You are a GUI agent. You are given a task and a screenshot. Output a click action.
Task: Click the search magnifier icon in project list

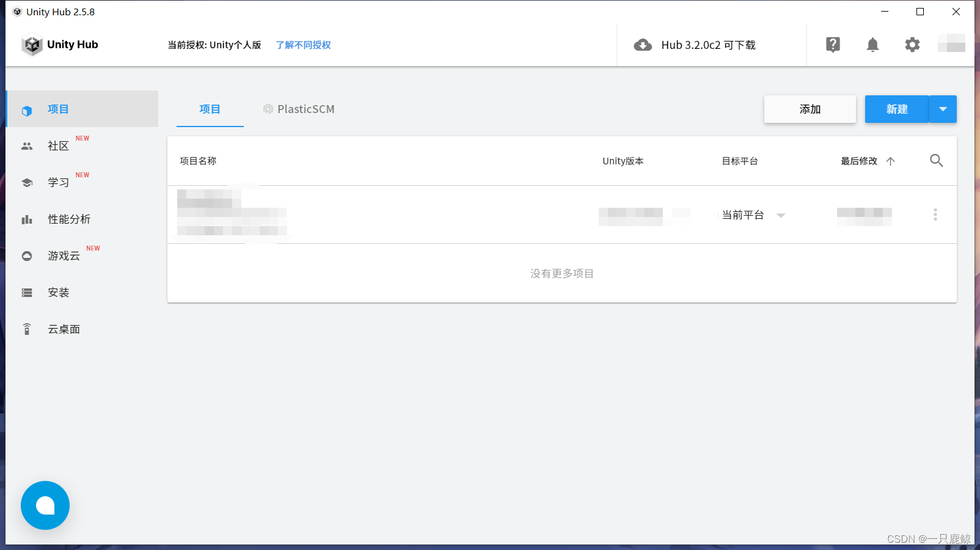[x=936, y=161]
